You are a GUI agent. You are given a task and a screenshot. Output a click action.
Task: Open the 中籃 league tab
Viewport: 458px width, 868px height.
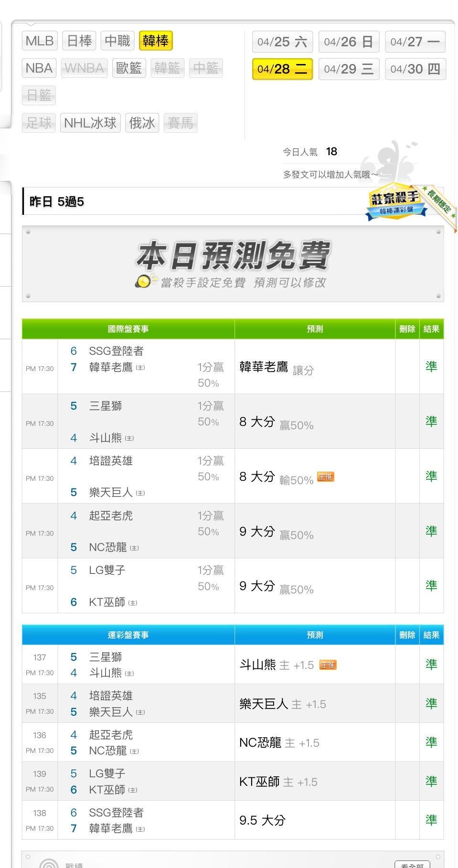pos(206,68)
